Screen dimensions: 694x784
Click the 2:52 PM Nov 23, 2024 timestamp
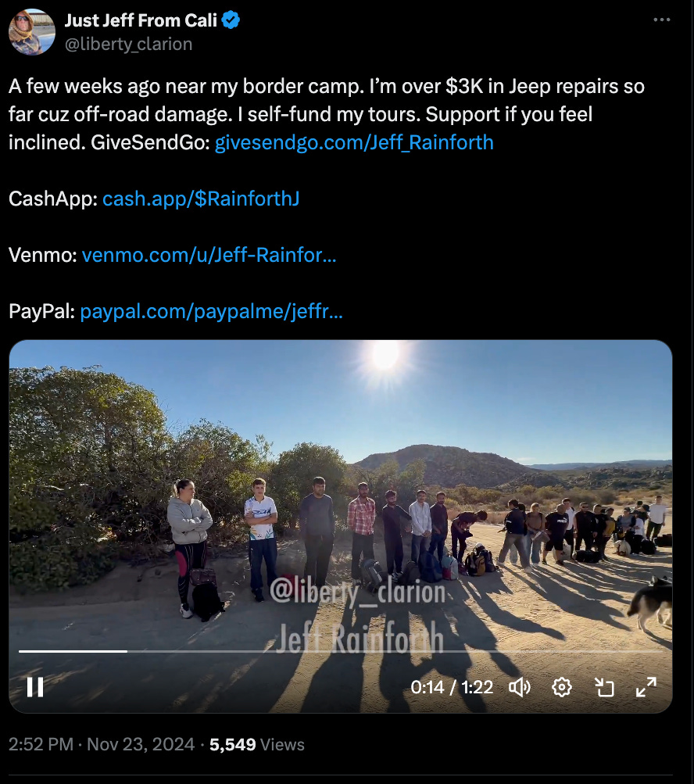[102, 744]
